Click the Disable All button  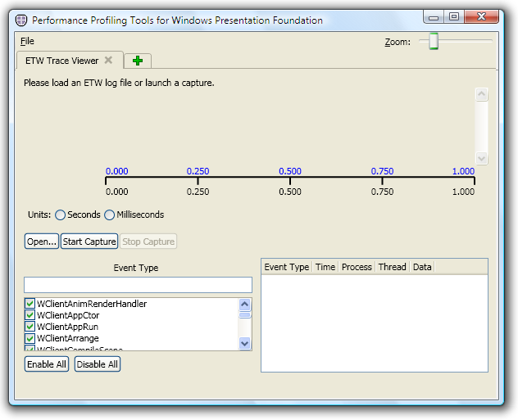[97, 364]
